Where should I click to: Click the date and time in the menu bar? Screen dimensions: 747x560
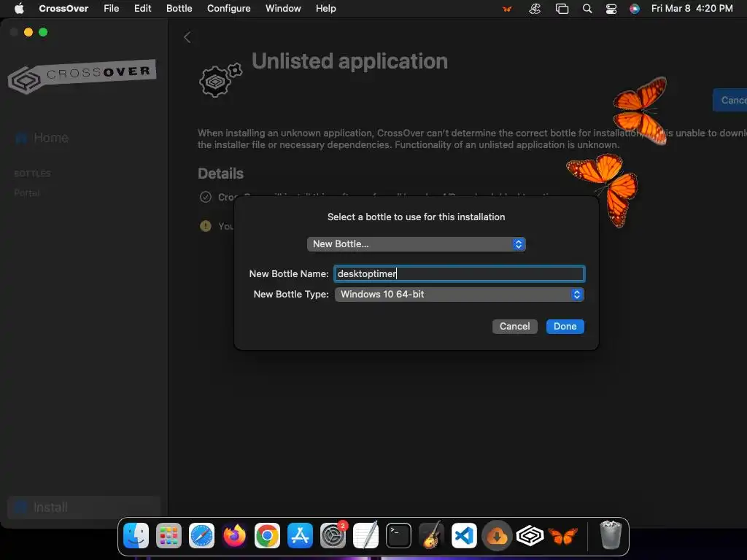coord(692,8)
